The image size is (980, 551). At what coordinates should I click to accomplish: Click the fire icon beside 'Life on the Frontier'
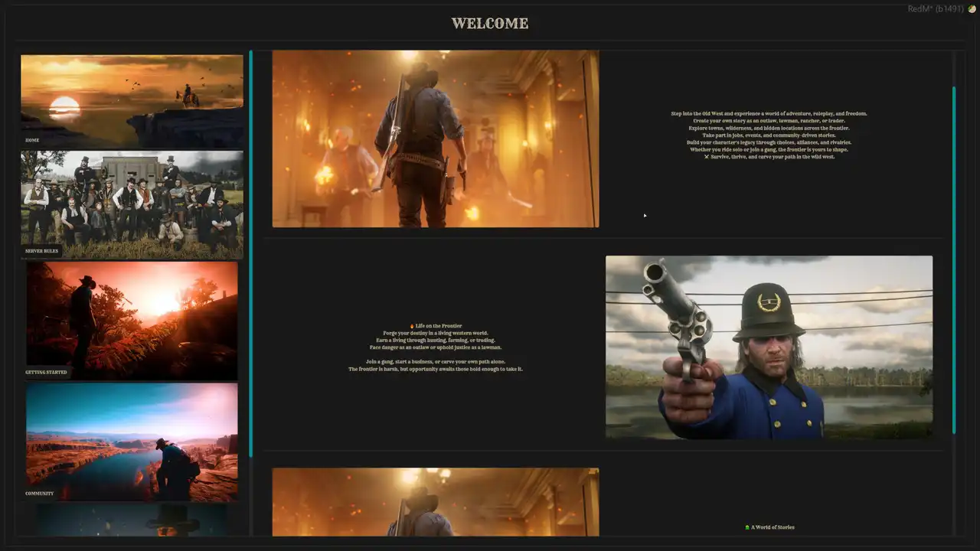pos(412,326)
